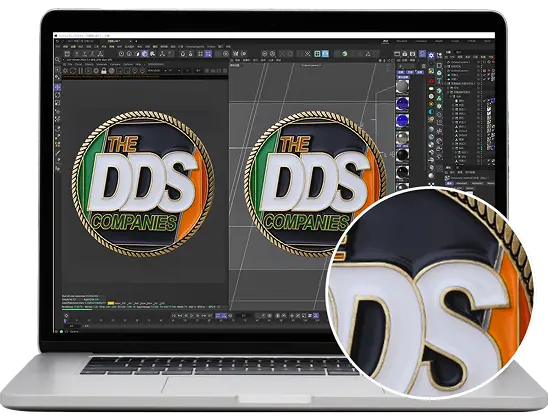Restart render with circular arrows icon

(x=73, y=71)
